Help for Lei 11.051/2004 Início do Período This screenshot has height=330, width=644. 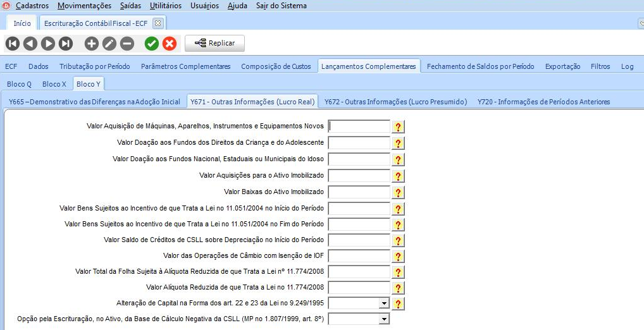(x=398, y=209)
